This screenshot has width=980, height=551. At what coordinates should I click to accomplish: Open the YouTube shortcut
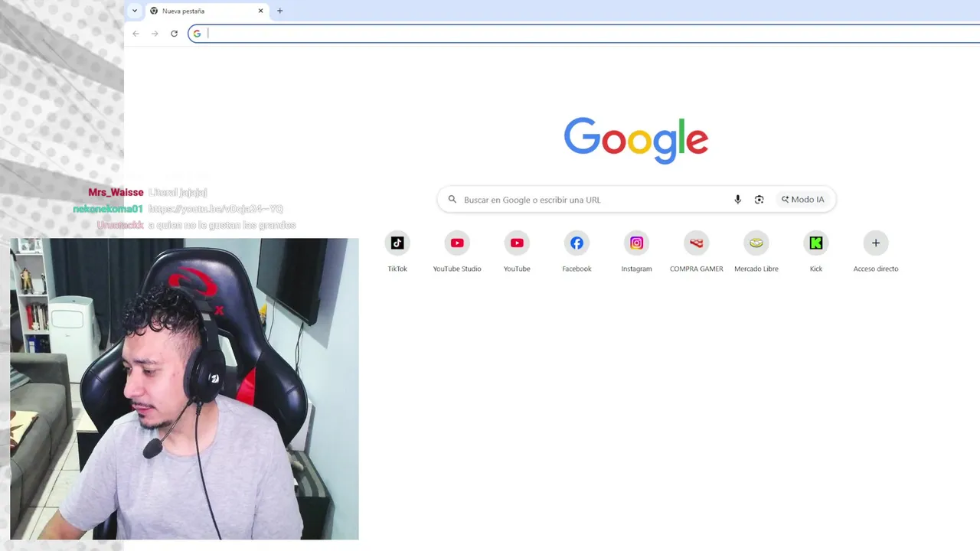pyautogui.click(x=517, y=252)
